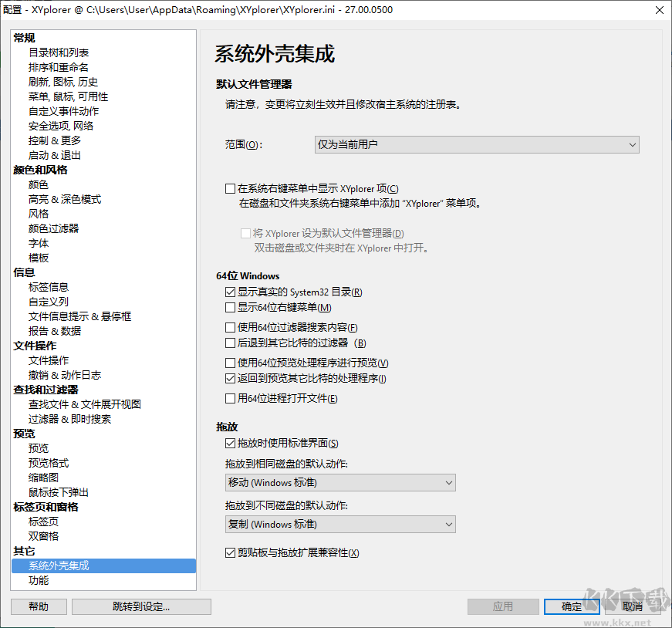Select 模板 entry
Viewport: 672px width, 628px height.
(x=38, y=258)
